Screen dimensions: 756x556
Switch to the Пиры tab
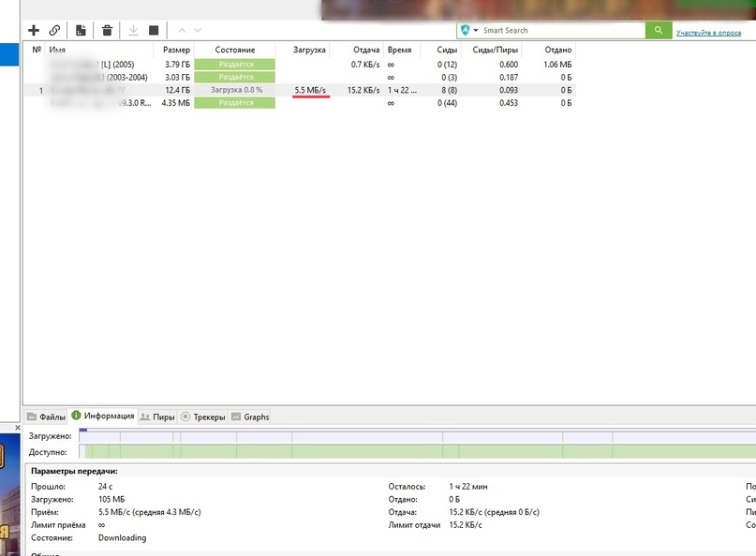[157, 417]
